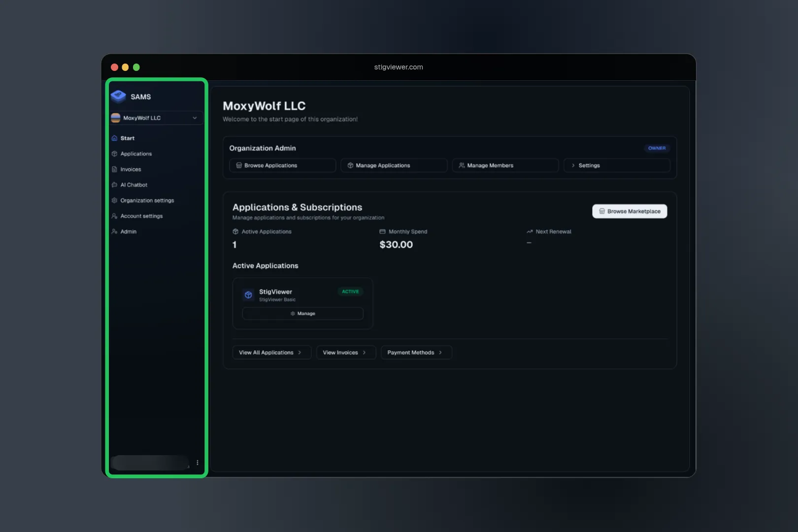Select the Start home icon
The image size is (798, 532).
pos(114,138)
